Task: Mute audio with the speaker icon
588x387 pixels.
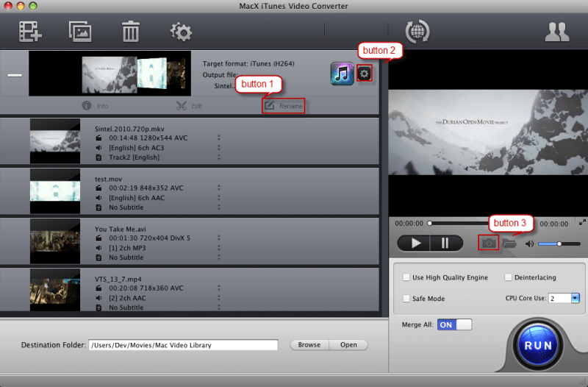Action: pos(529,244)
